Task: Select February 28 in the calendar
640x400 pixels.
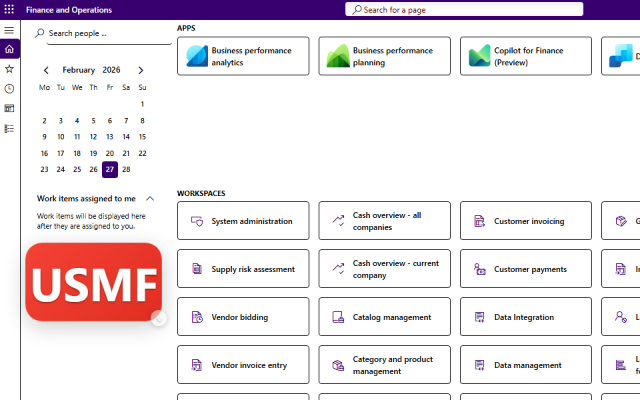Action: 126,169
